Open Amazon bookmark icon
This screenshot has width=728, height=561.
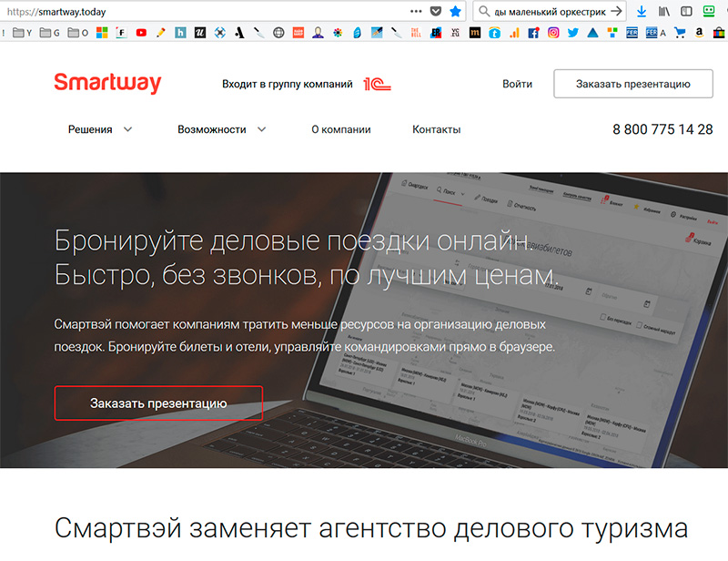click(698, 33)
